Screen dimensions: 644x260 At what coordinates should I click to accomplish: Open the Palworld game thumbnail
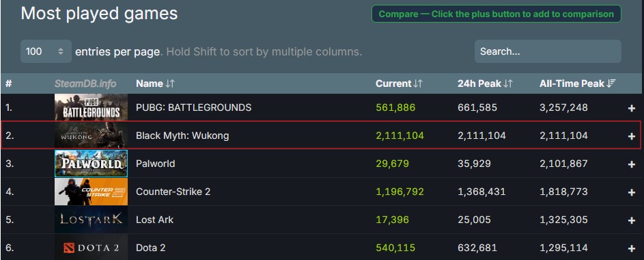(92, 164)
